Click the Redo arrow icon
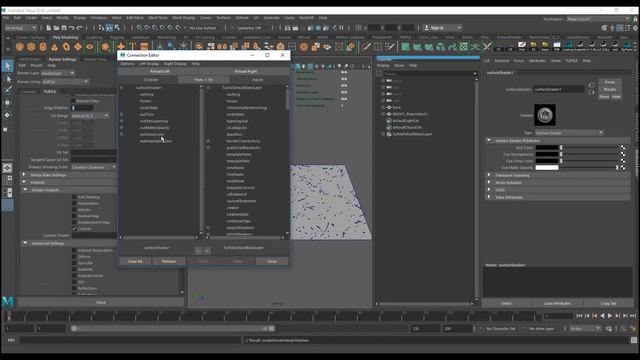The image size is (640, 360). tap(80, 28)
